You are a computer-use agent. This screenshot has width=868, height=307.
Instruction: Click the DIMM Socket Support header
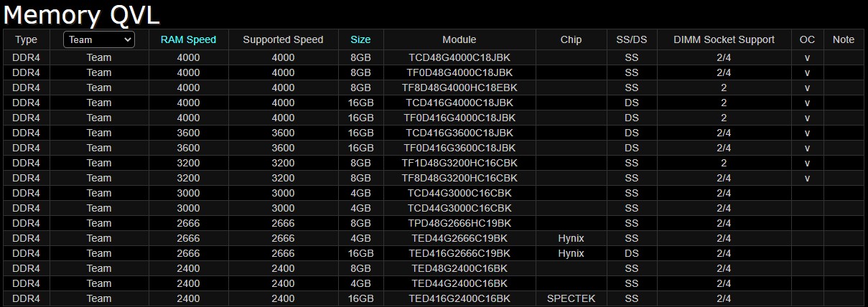tap(724, 40)
